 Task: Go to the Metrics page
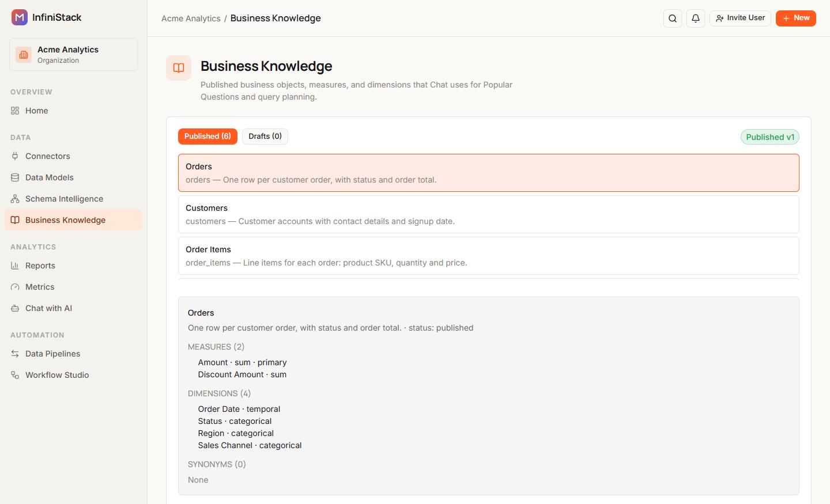[x=73, y=287]
